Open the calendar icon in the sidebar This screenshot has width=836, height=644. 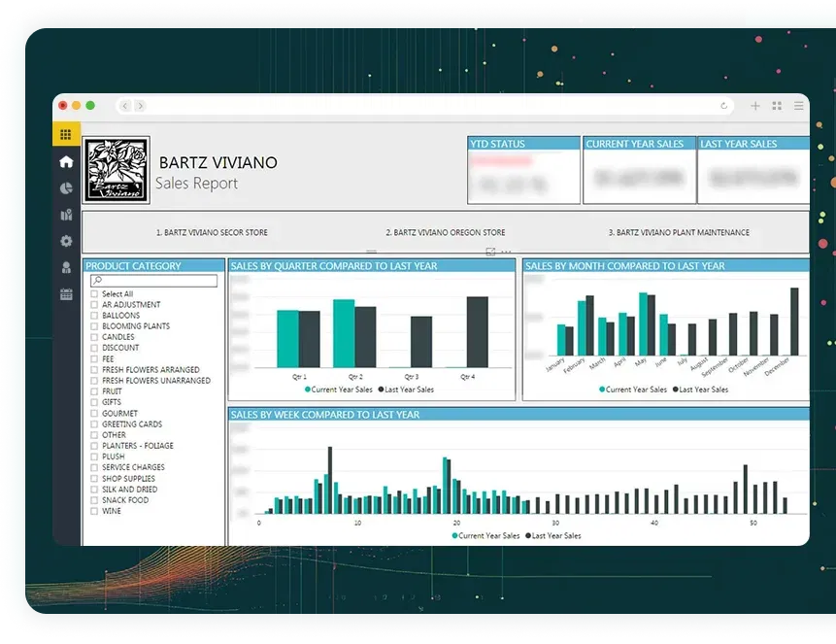[x=66, y=293]
